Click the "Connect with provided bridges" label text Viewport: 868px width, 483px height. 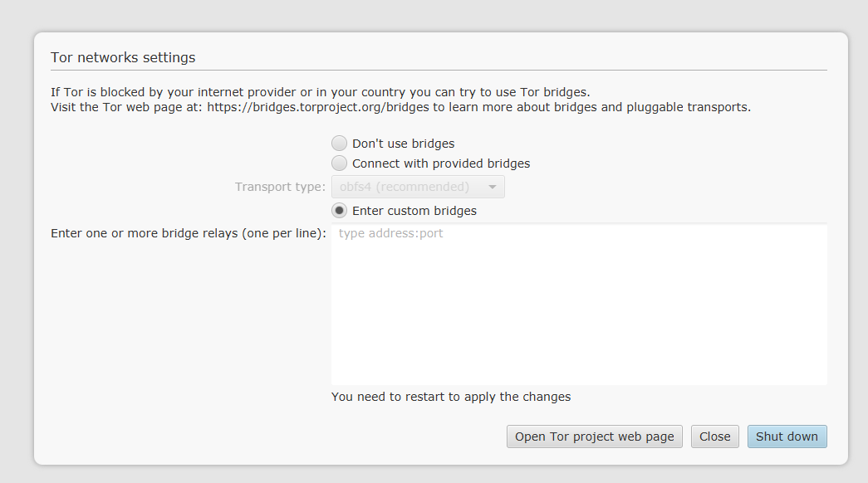coord(440,163)
